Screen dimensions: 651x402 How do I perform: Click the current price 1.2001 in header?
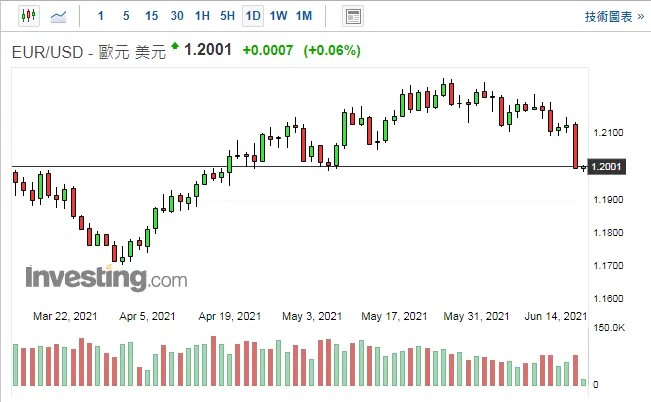[x=208, y=50]
